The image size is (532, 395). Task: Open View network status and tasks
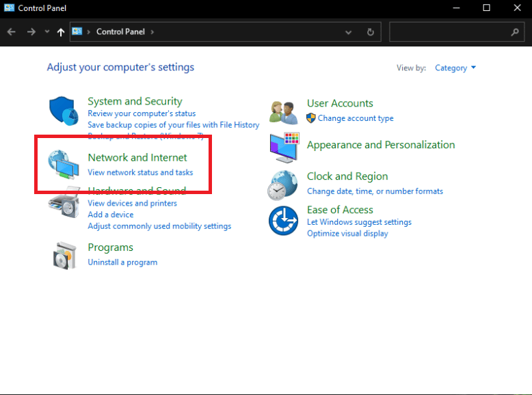click(x=140, y=172)
